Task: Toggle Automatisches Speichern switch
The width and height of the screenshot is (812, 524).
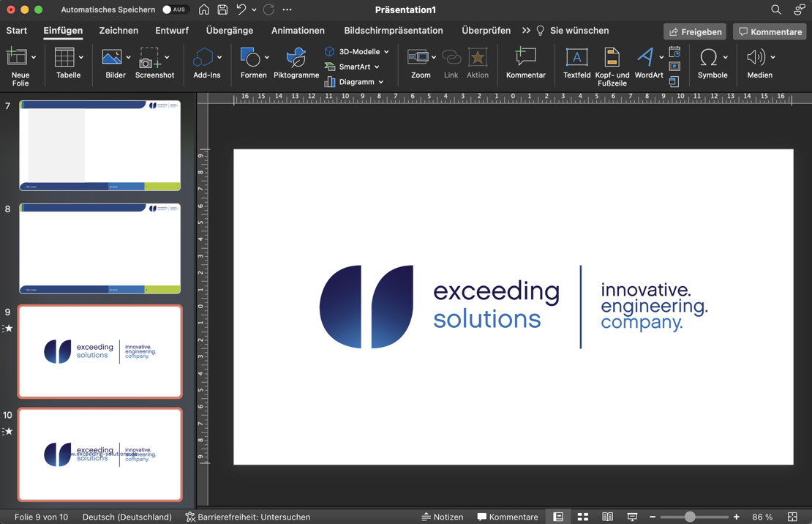Action: pos(175,10)
